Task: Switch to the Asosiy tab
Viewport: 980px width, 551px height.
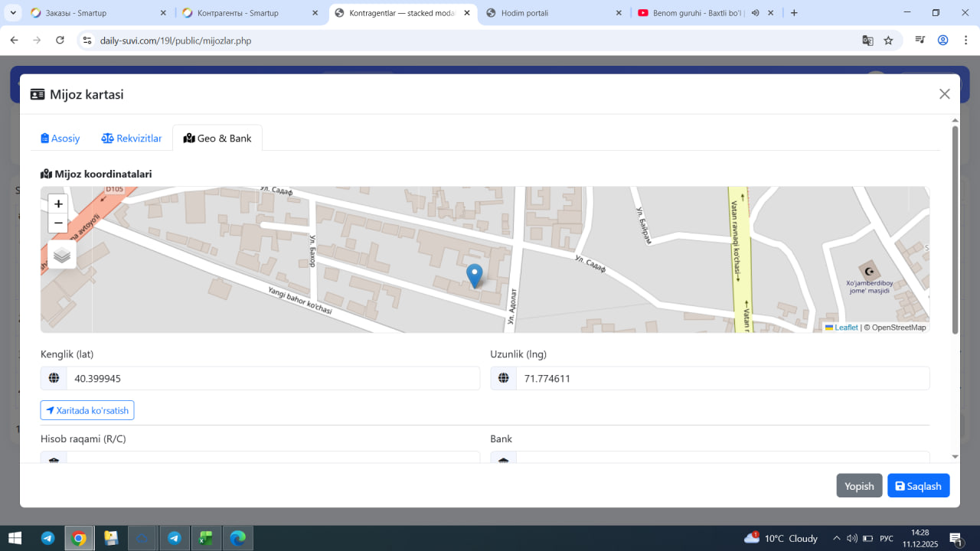Action: [60, 139]
